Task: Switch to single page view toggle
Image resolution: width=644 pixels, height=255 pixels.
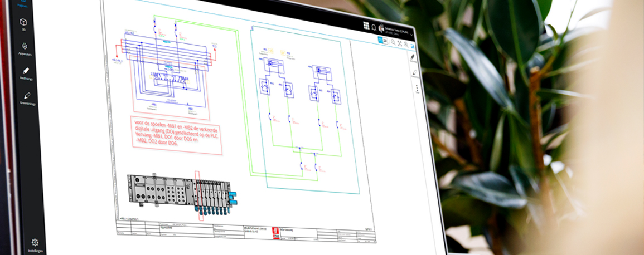Action: 380,40
